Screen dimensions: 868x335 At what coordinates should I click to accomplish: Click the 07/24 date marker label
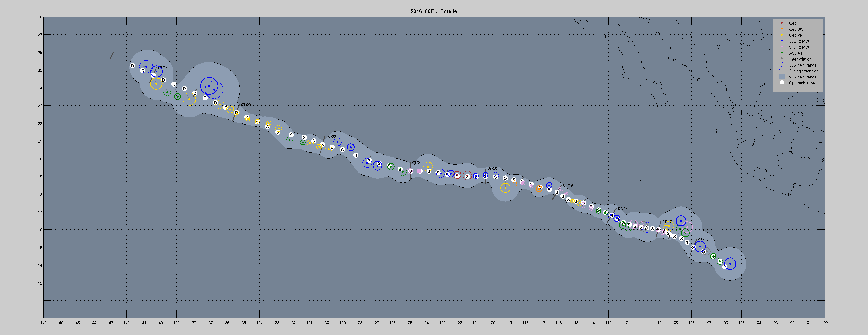coord(163,68)
